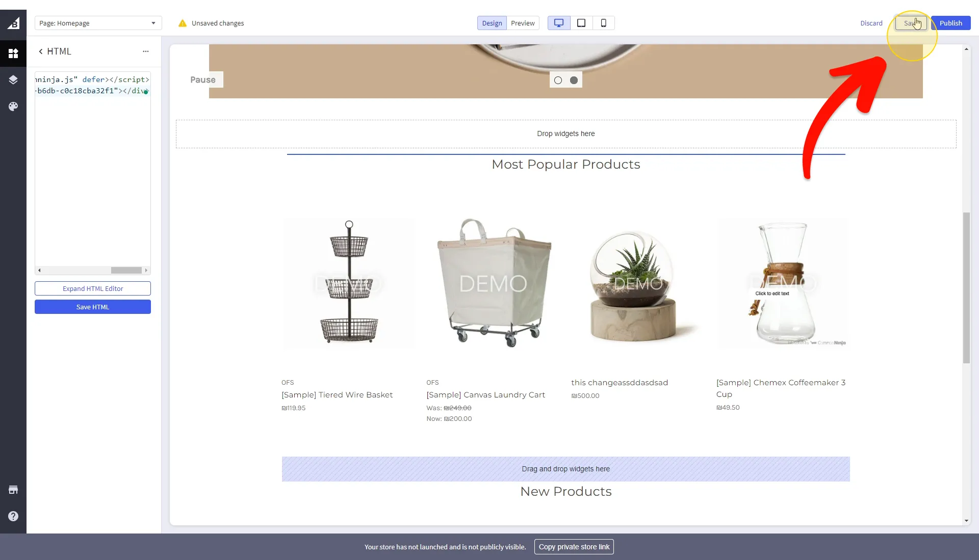Open the Page: Homepage dropdown
Screen dimensions: 979x560
click(98, 23)
